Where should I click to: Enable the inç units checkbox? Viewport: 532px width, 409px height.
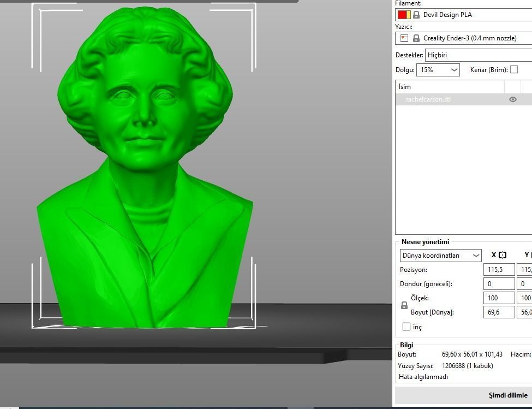(x=406, y=327)
